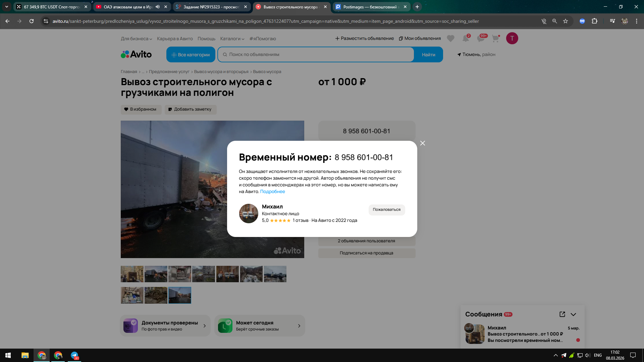Click the user profile avatar T
Image resolution: width=644 pixels, height=362 pixels.
click(x=512, y=38)
